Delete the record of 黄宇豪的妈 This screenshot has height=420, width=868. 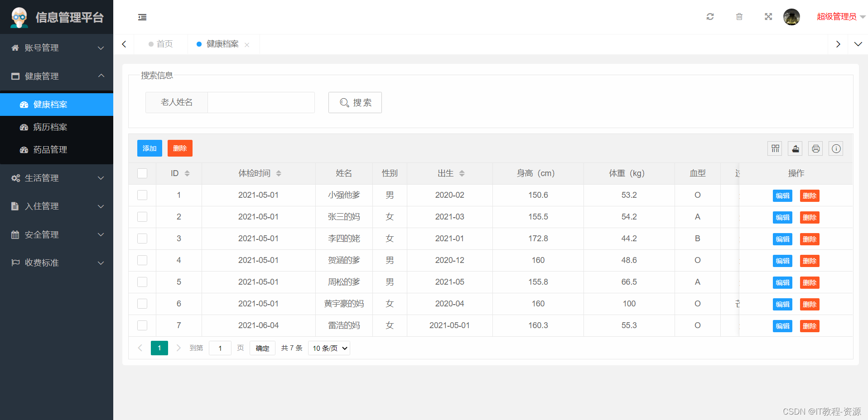[810, 304]
